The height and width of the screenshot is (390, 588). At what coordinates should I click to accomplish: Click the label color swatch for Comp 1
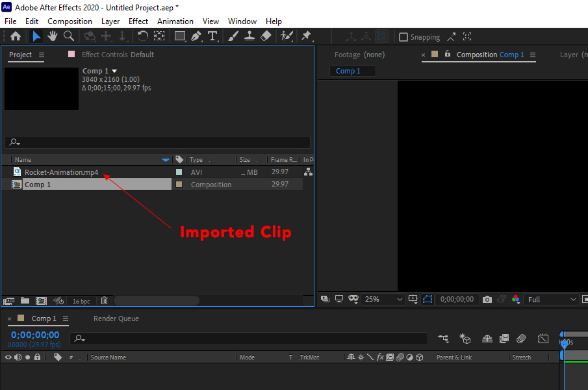[179, 185]
